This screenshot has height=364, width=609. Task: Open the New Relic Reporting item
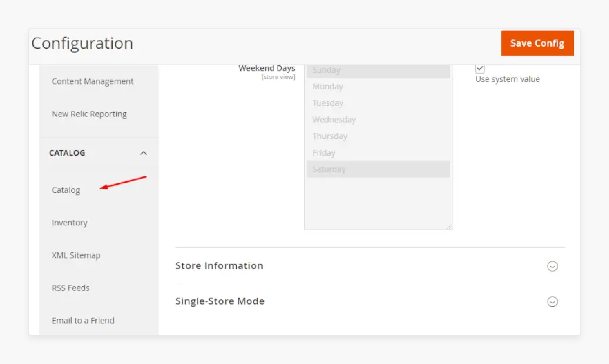[x=89, y=114]
